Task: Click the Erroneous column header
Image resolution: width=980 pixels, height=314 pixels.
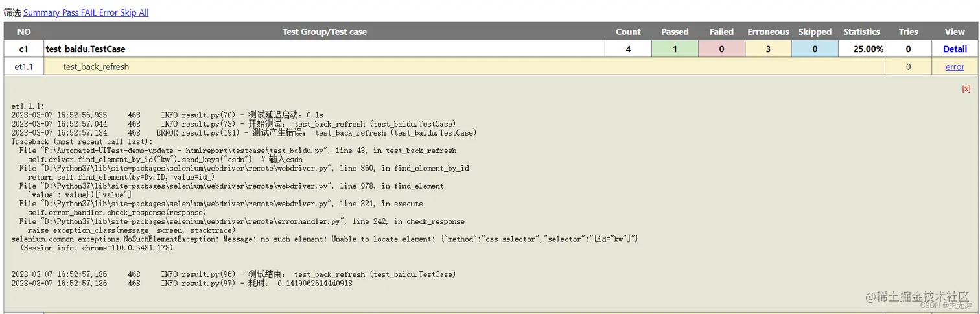Action: (768, 31)
